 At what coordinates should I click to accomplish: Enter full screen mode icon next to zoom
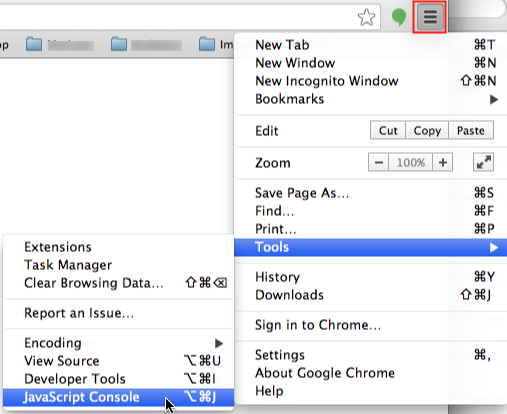tap(483, 162)
